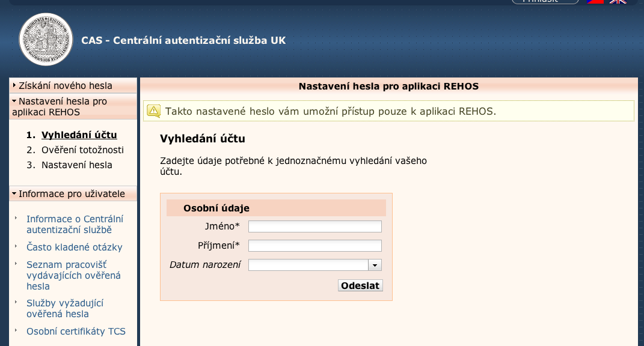Open Informace o Centrální autentizační službě link
The image size is (644, 346).
[x=75, y=225]
